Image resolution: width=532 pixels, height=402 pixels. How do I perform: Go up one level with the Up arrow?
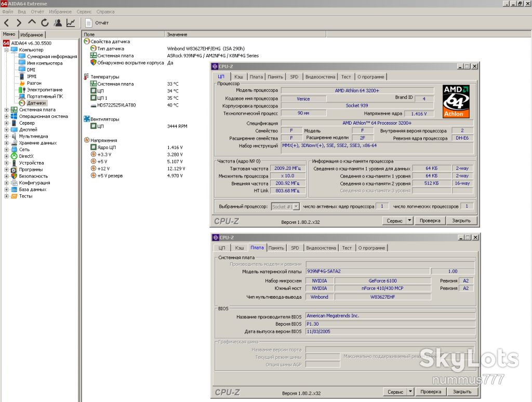(x=32, y=23)
